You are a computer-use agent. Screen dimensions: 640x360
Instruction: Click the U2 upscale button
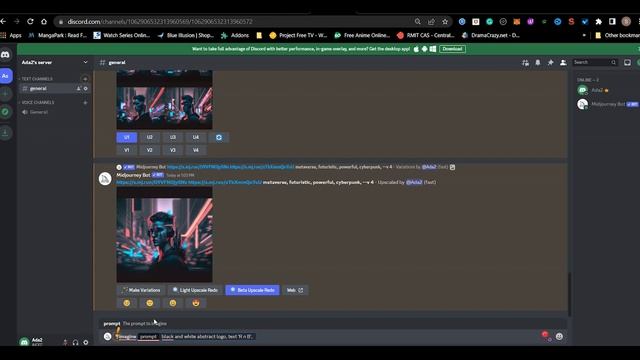pos(150,138)
